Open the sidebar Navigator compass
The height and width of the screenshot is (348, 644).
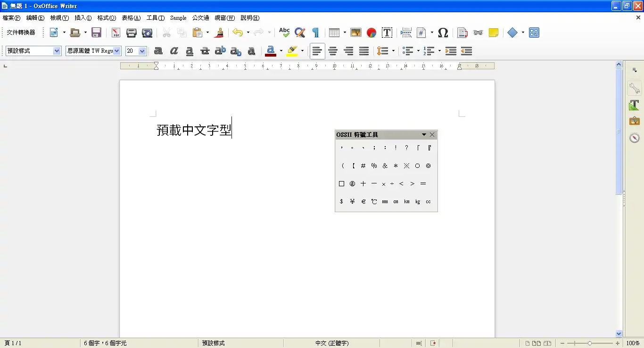pos(635,138)
